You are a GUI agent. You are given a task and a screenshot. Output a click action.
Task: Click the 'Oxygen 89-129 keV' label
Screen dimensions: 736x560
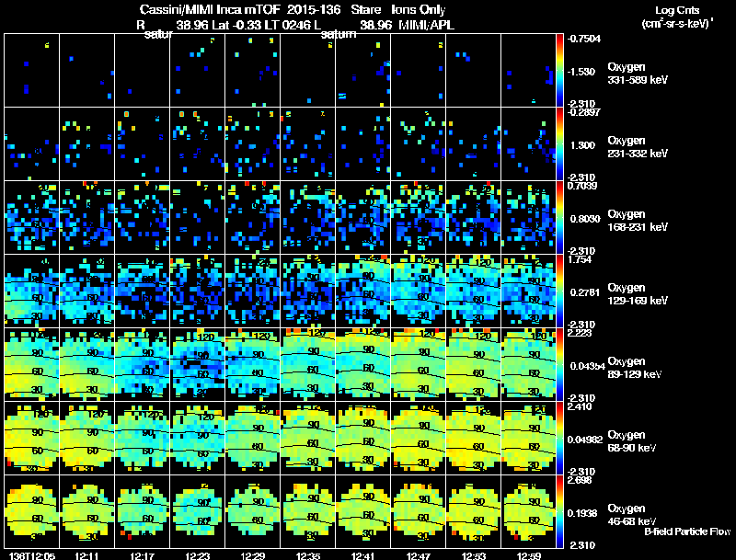pos(635,368)
